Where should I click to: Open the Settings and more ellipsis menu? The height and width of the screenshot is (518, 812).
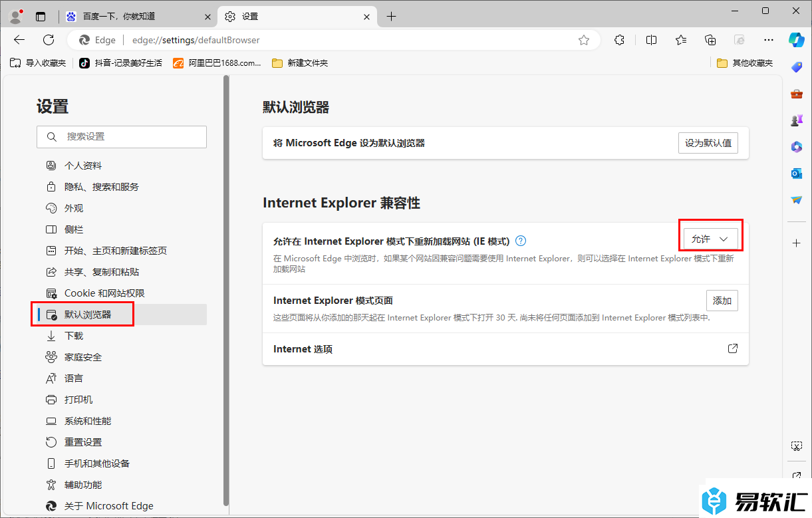[769, 40]
